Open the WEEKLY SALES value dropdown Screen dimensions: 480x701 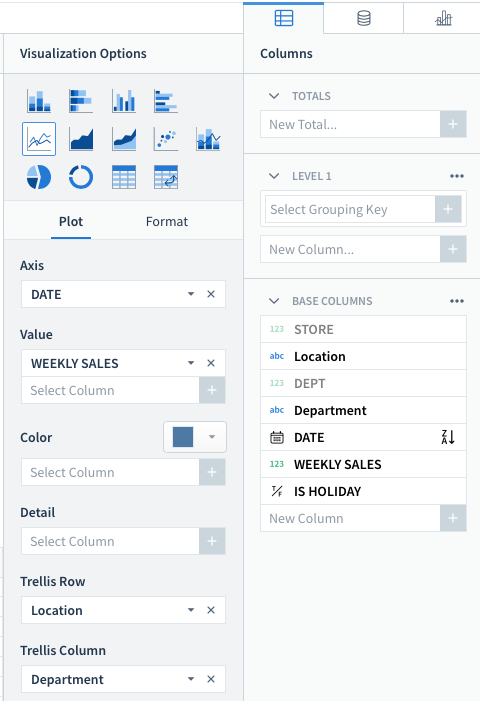[x=191, y=363]
